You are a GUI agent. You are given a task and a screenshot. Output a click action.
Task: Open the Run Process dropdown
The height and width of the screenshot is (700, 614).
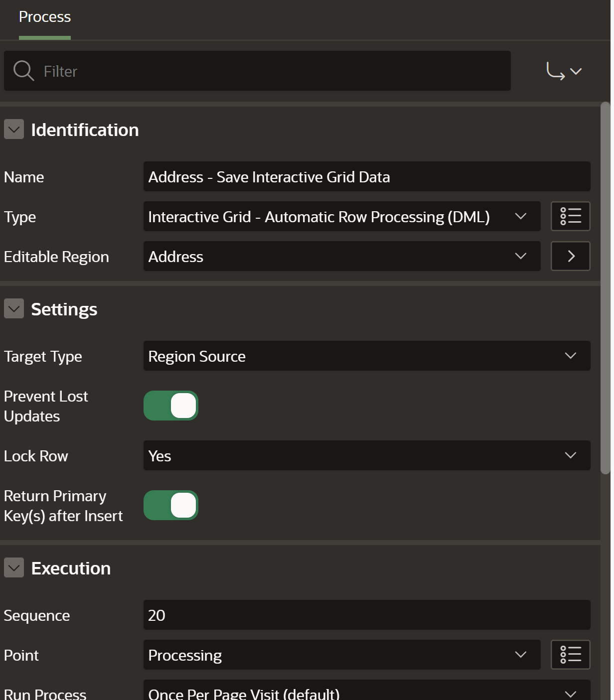coord(366,692)
